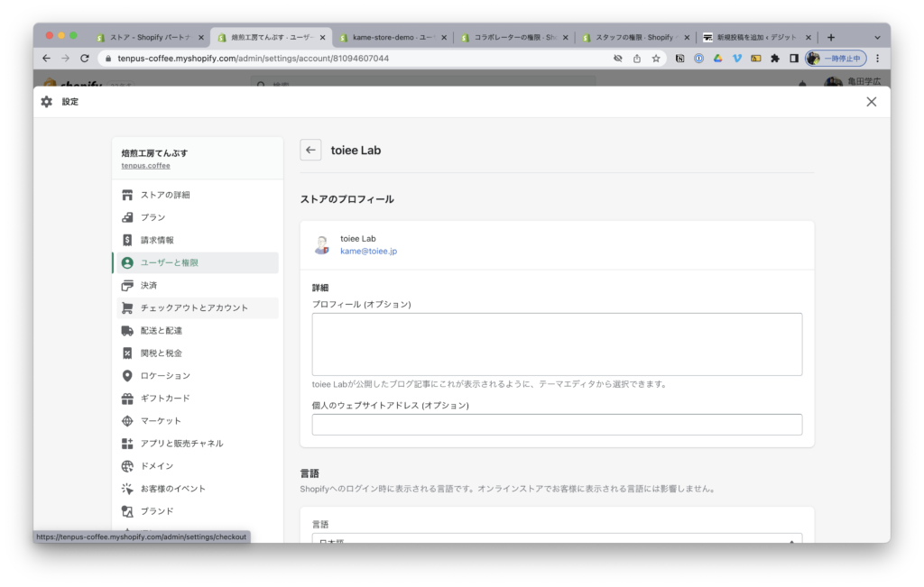Expand the tab search chevron
924x587 pixels.
tap(877, 37)
